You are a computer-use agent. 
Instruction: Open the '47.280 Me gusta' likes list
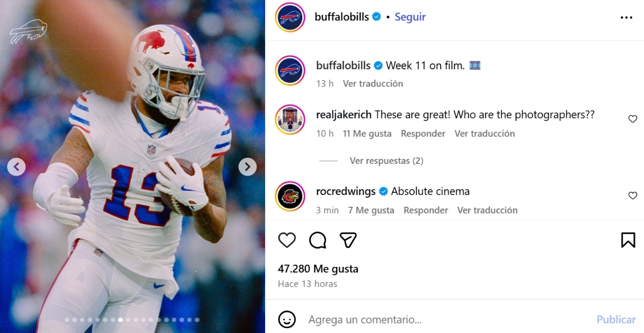pyautogui.click(x=319, y=269)
